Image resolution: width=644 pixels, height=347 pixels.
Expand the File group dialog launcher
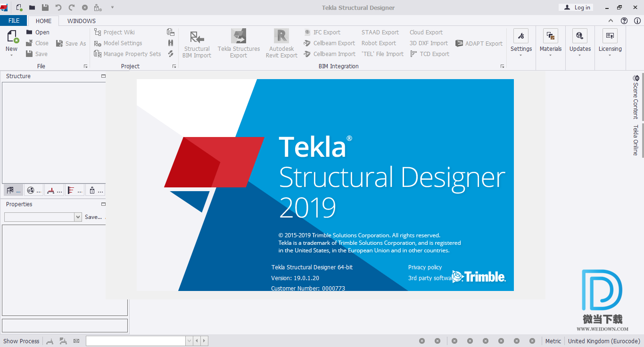point(85,66)
